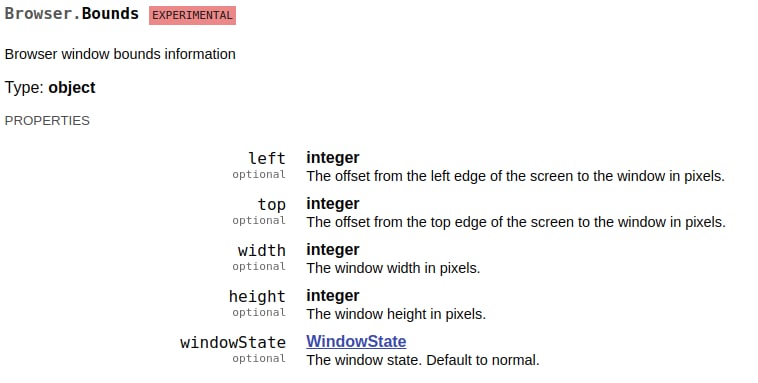Click the 'Type: object' text

50,88
